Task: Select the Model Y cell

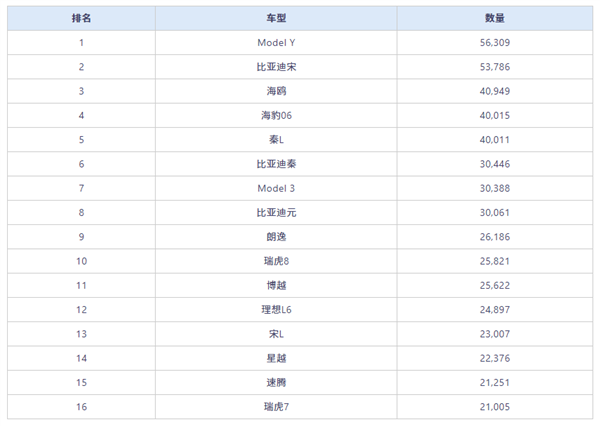Action: pyautogui.click(x=275, y=43)
